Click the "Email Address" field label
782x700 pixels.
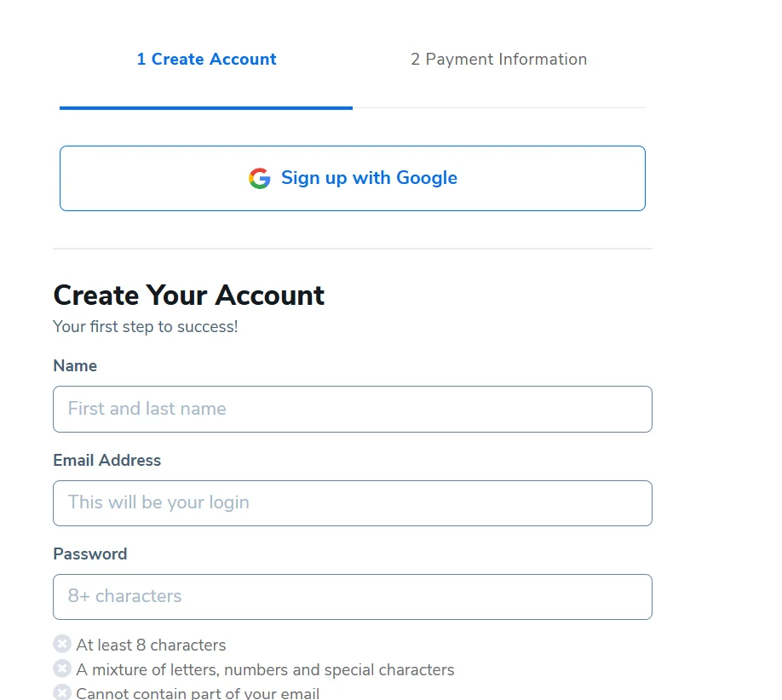tap(106, 460)
